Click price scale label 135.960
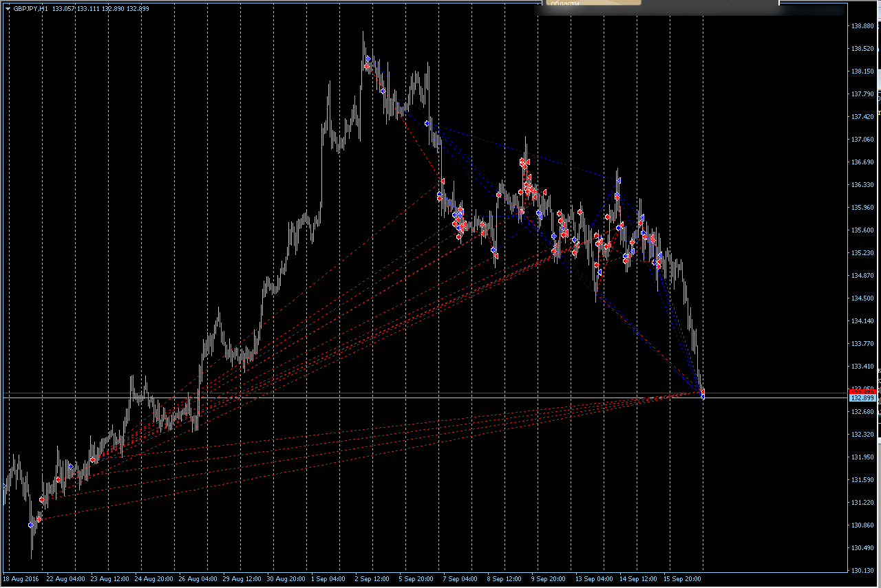 click(862, 208)
